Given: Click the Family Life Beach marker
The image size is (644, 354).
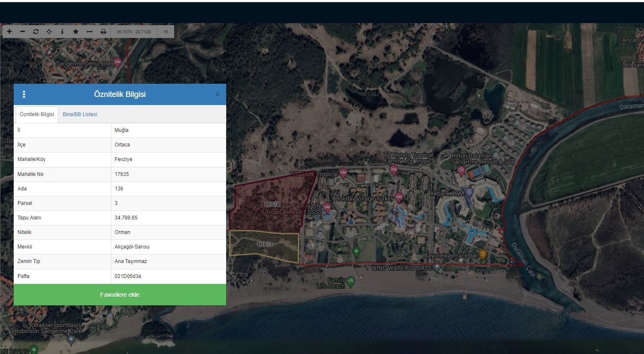Looking at the screenshot, I should (351, 281).
